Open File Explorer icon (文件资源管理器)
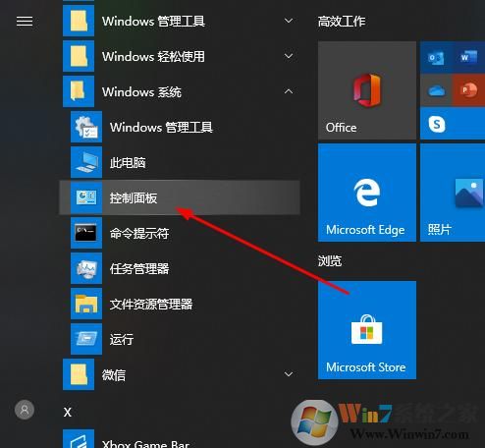485x448 pixels. [x=86, y=304]
